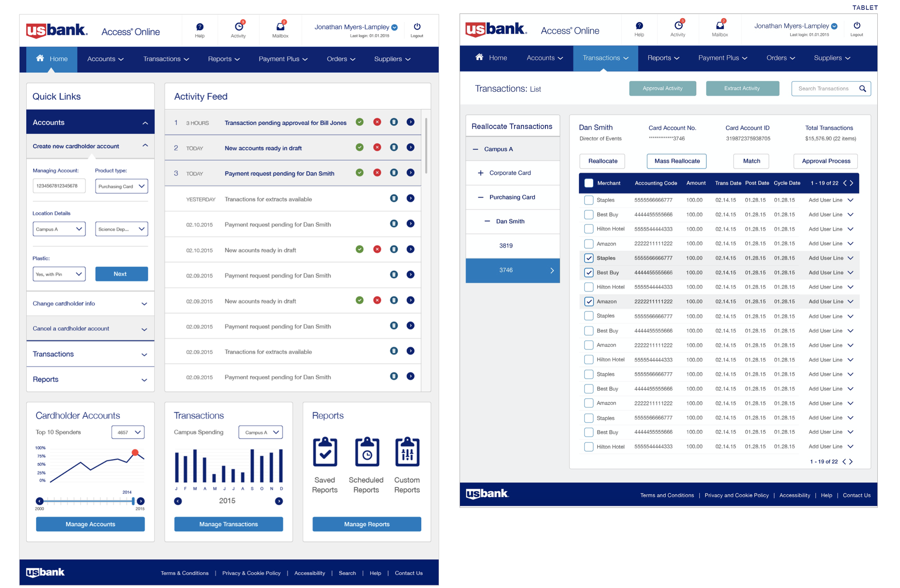
Task: Click the Manage Transactions button
Action: click(228, 524)
